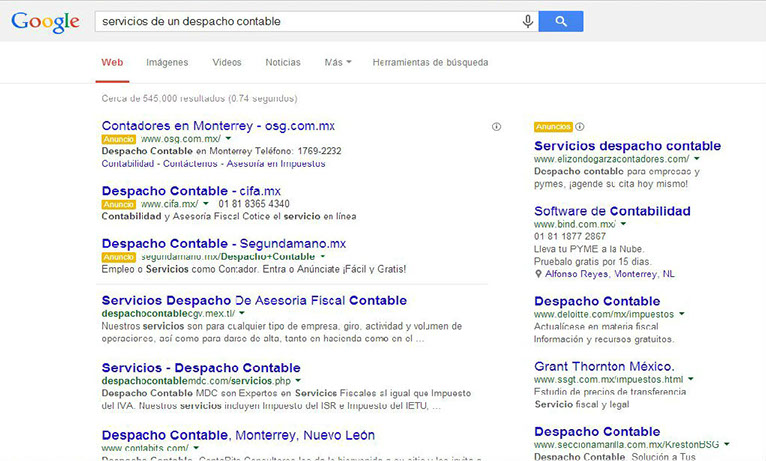Open Contadores en Monterrey - osg.com.mx result
Viewport: 766px width, 461px height.
(x=218, y=126)
